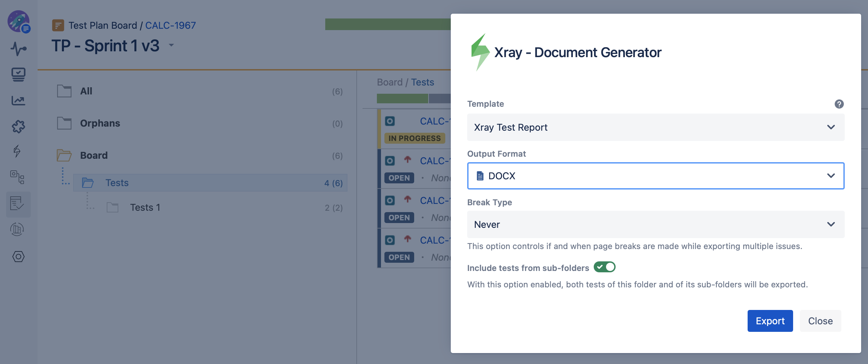
Task: Expand the TP - Sprint 1 v3 title dropdown arrow
Action: [171, 45]
